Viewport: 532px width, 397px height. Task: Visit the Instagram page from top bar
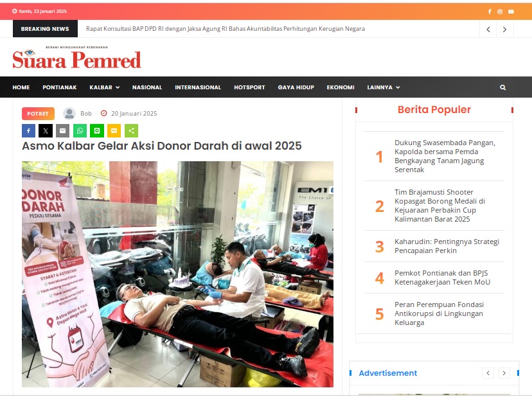click(500, 12)
